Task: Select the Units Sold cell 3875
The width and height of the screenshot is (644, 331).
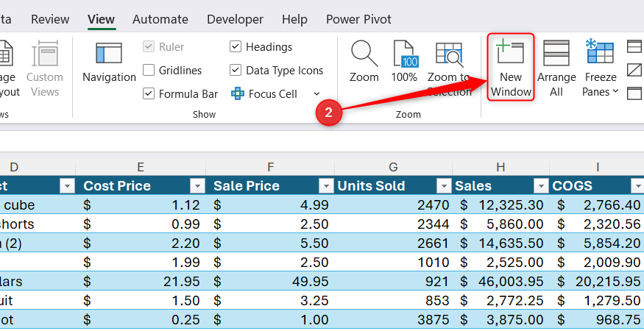Action: (x=394, y=320)
